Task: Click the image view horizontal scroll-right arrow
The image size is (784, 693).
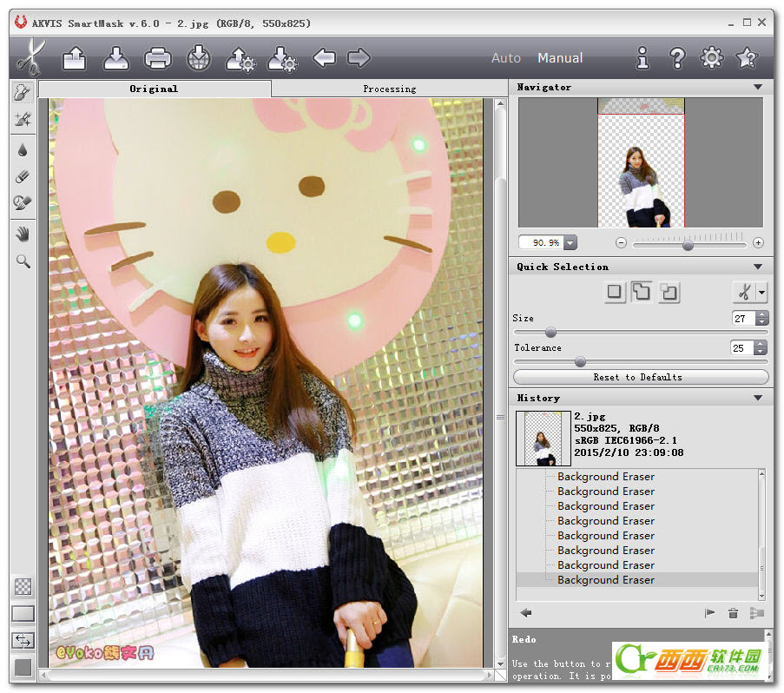Action: 489,676
